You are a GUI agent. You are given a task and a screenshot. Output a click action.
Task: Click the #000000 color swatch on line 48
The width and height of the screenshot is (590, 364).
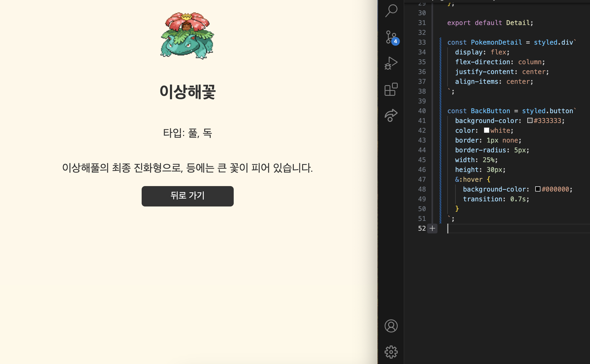click(538, 189)
